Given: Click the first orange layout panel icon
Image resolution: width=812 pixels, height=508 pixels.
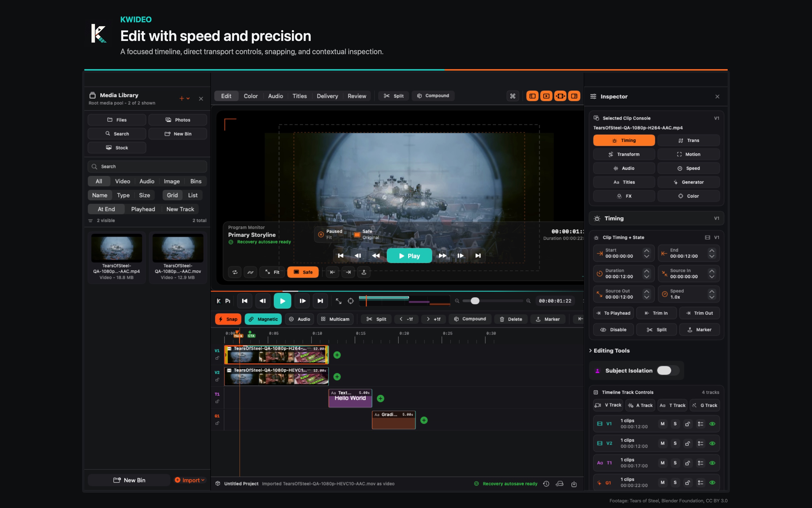Looking at the screenshot, I should pyautogui.click(x=532, y=96).
